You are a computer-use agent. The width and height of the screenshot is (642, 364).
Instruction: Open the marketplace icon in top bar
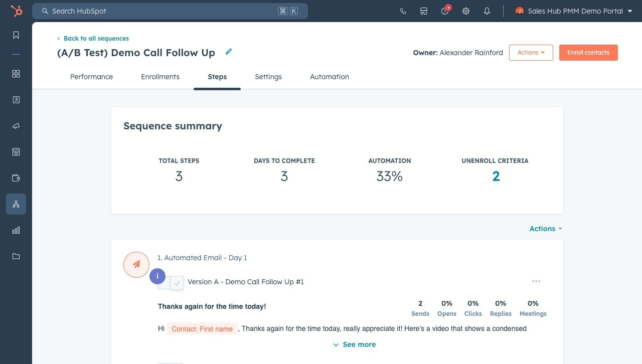tap(424, 11)
